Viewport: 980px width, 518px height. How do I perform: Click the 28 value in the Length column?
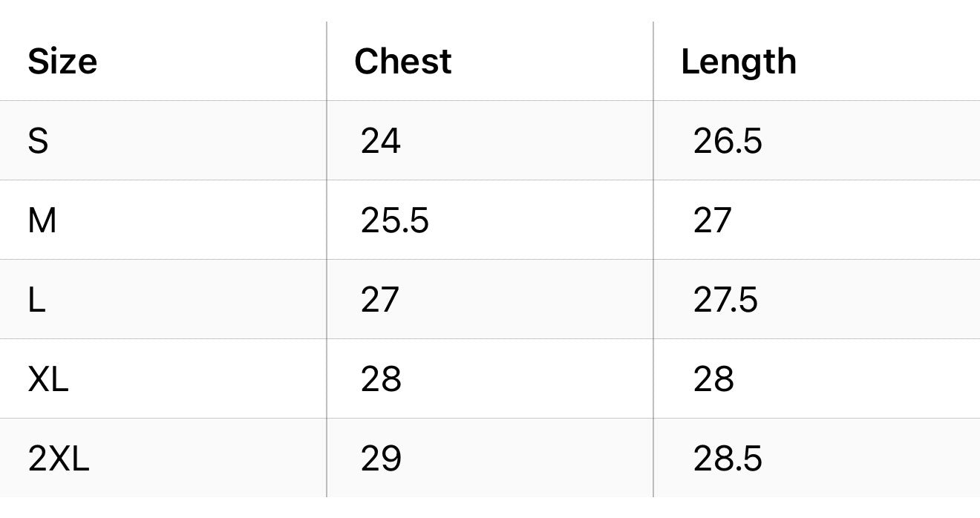point(713,379)
